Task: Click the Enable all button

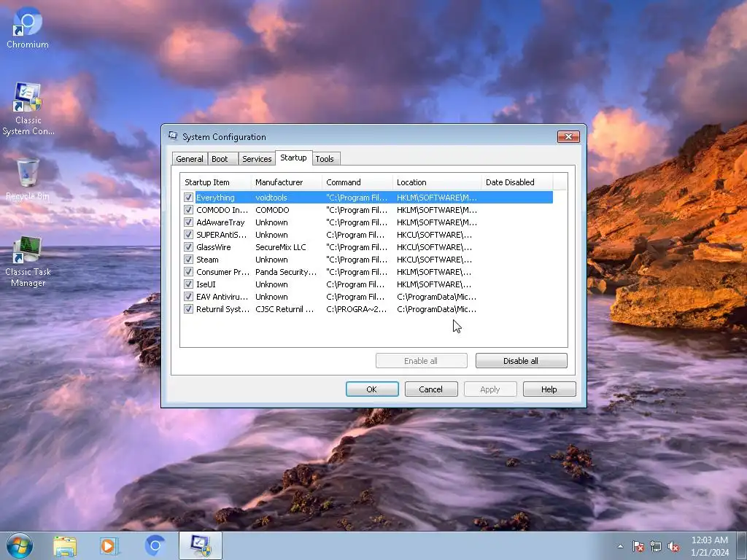Action: pos(421,360)
